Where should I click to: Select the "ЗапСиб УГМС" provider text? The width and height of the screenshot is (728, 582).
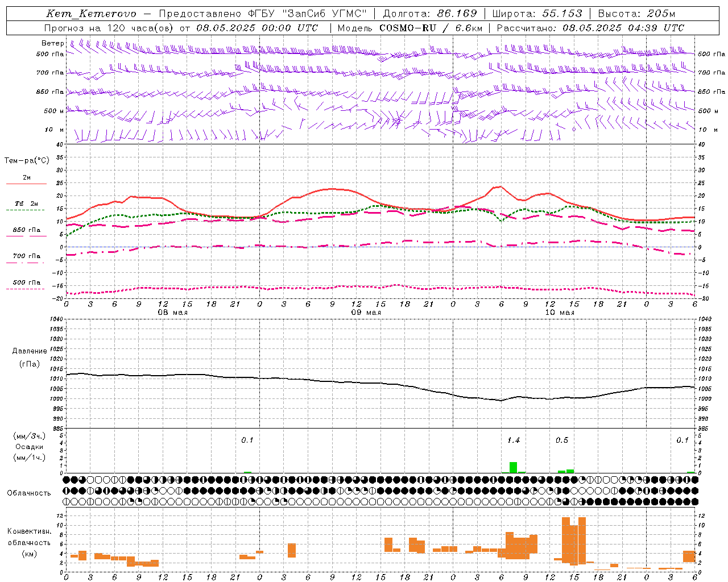coord(325,14)
